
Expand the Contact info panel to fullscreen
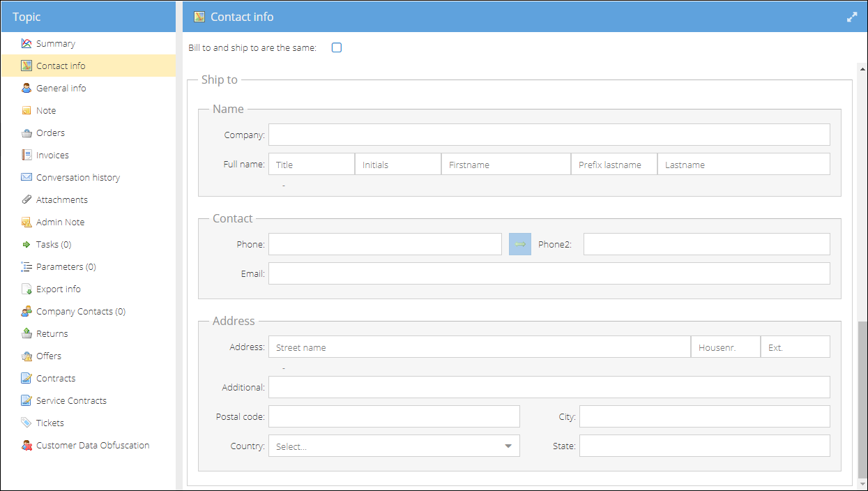pyautogui.click(x=852, y=17)
